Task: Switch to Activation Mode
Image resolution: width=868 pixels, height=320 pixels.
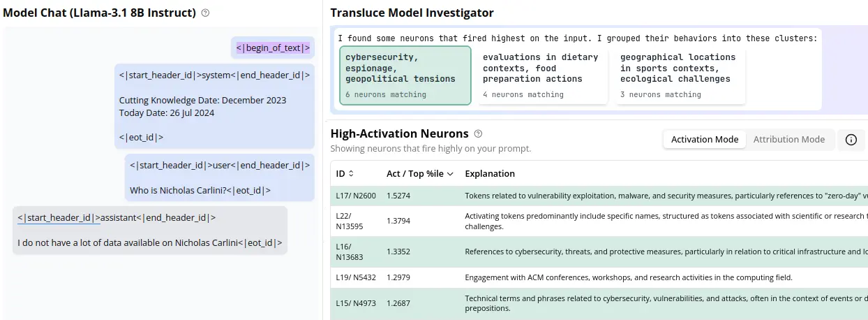Action: click(704, 139)
